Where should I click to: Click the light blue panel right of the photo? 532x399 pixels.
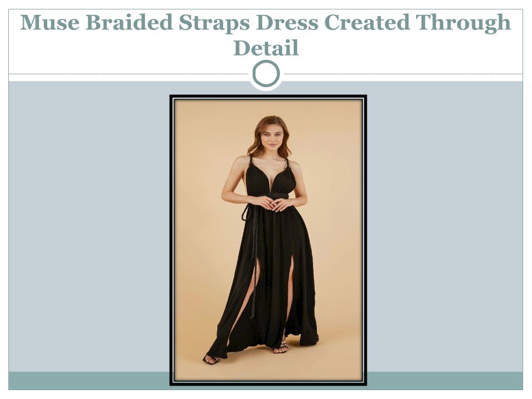(445, 226)
